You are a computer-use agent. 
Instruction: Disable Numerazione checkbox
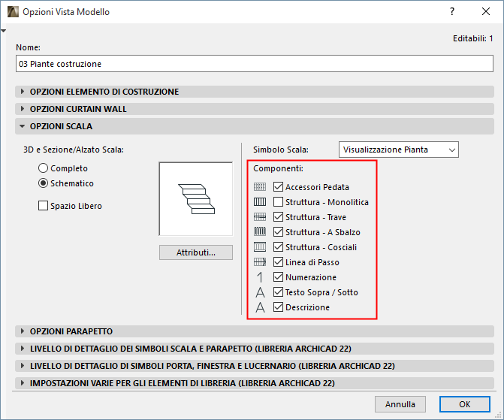coord(278,277)
